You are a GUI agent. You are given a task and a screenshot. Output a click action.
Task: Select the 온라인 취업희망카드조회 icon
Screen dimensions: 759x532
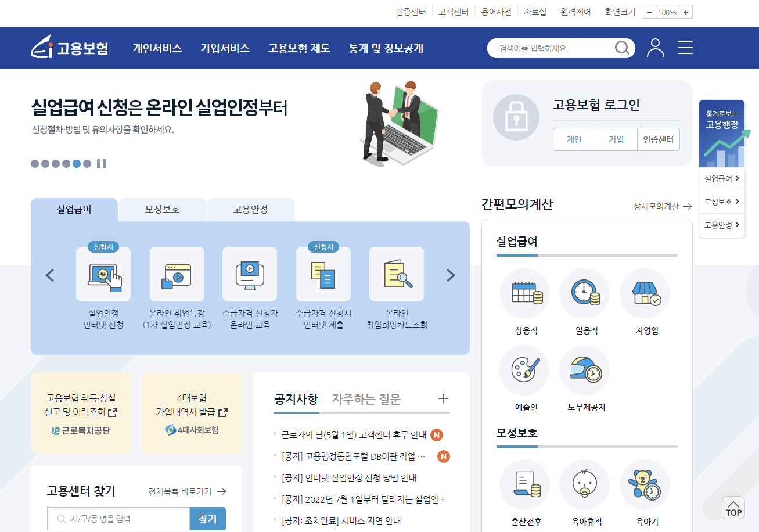[x=396, y=274]
